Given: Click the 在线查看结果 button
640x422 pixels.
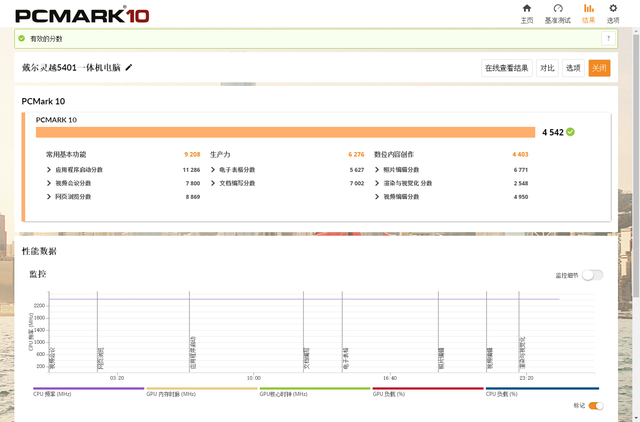Looking at the screenshot, I should (x=506, y=68).
